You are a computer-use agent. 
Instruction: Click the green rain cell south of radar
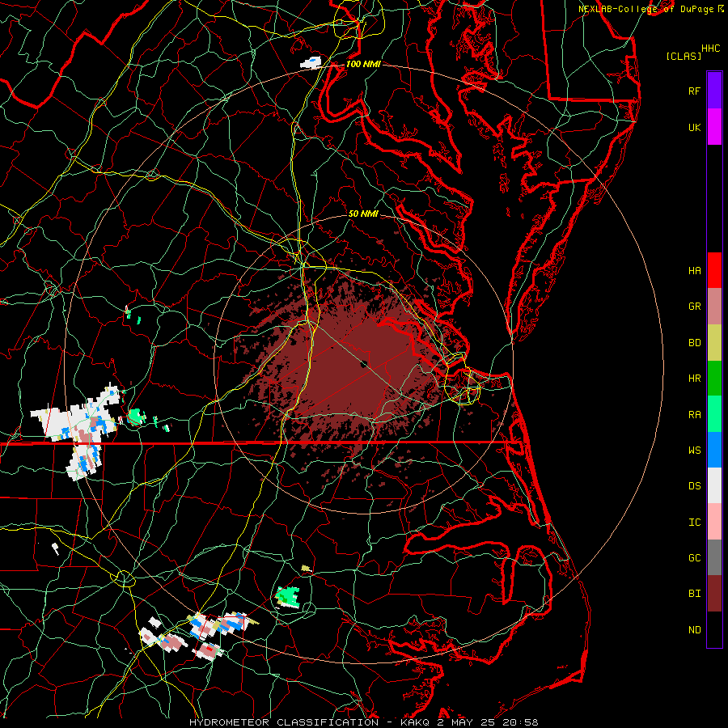(287, 596)
